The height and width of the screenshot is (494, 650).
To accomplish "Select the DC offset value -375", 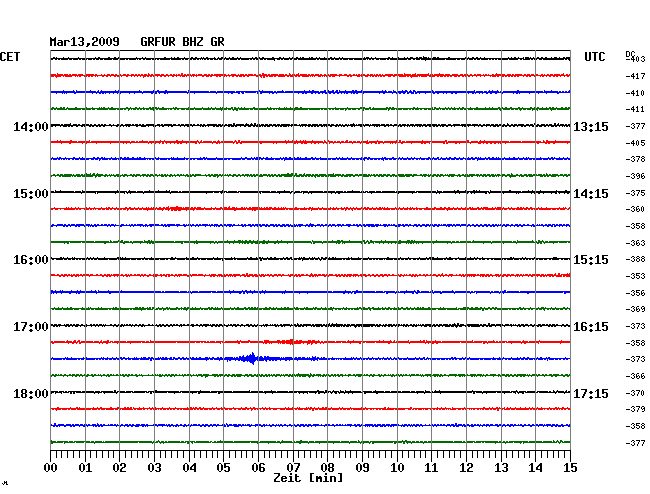I will 635,193.
